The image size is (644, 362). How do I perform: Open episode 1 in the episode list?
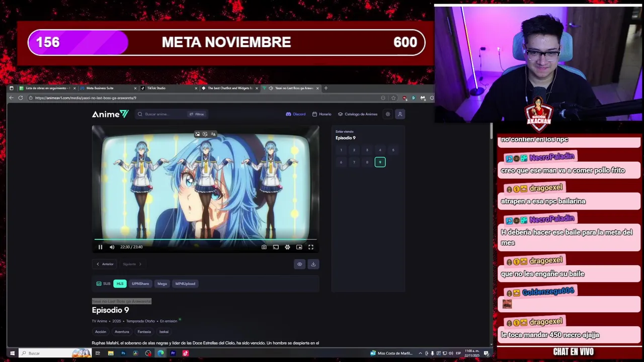[x=341, y=150]
